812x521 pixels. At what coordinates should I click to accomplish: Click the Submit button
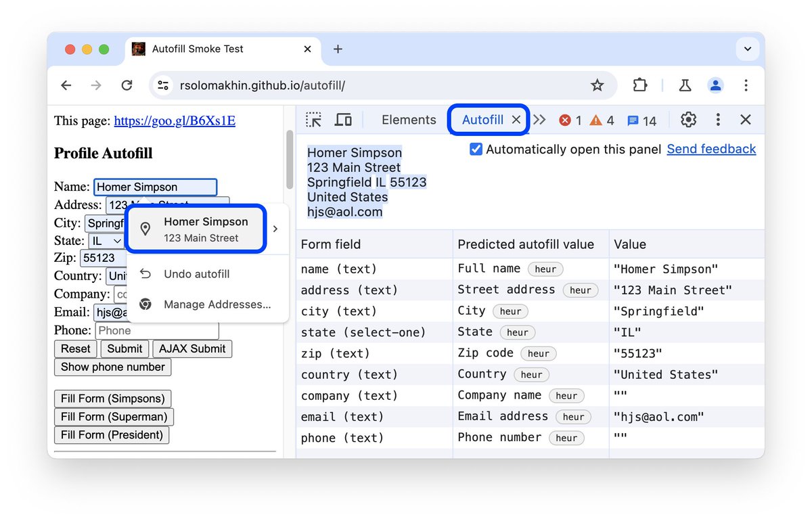pyautogui.click(x=125, y=349)
